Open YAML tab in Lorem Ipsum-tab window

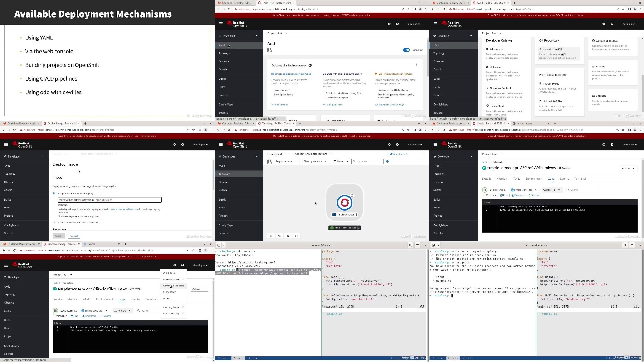(x=516, y=179)
